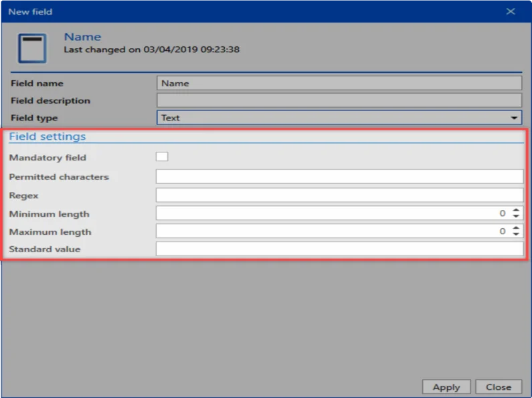Select the Field settings section header
Viewport: 532px width, 398px height.
48,136
